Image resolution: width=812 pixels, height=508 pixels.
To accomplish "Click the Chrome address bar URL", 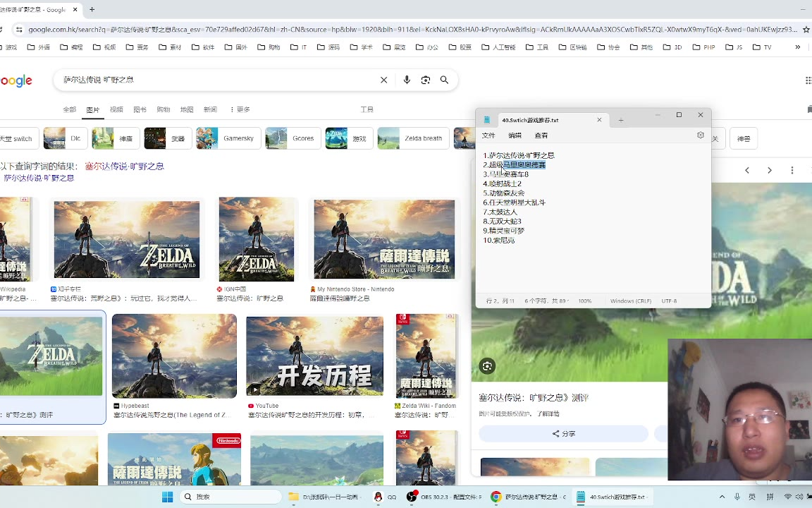I will (x=412, y=30).
